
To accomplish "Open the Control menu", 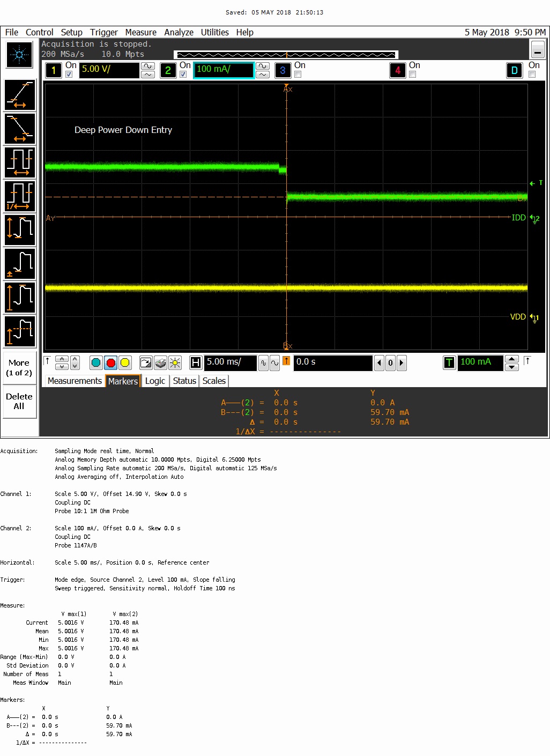I will (x=40, y=32).
